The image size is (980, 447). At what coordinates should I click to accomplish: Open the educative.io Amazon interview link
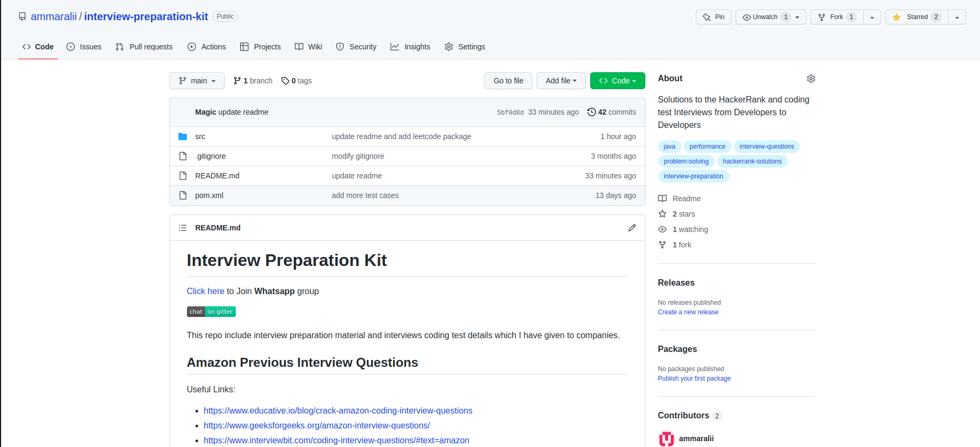(x=338, y=410)
